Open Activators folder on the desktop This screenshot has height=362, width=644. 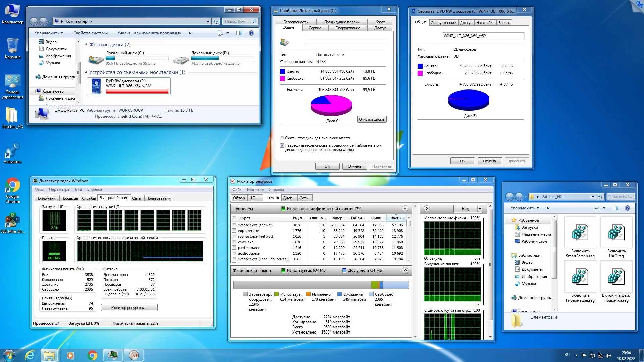point(12,151)
